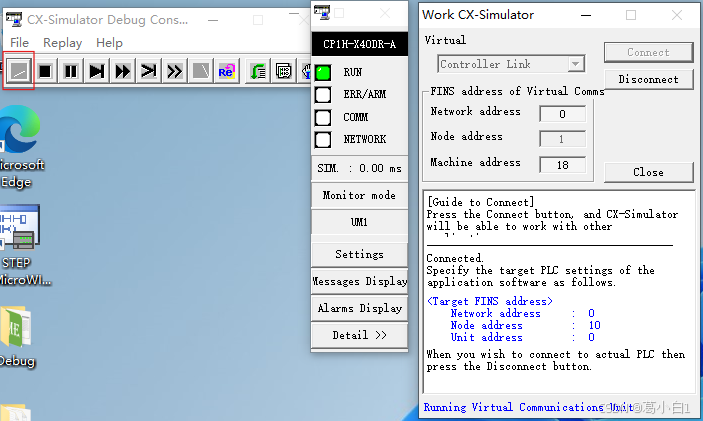Click the Running Virtual Communications Unit status
This screenshot has width=703, height=421.
pyautogui.click(x=528, y=407)
